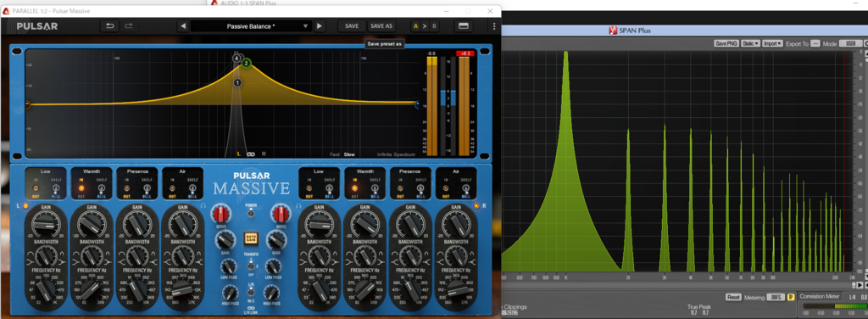Click the L/R link chain icon under graph
Viewport: 868px width, 319px height.
(250, 154)
